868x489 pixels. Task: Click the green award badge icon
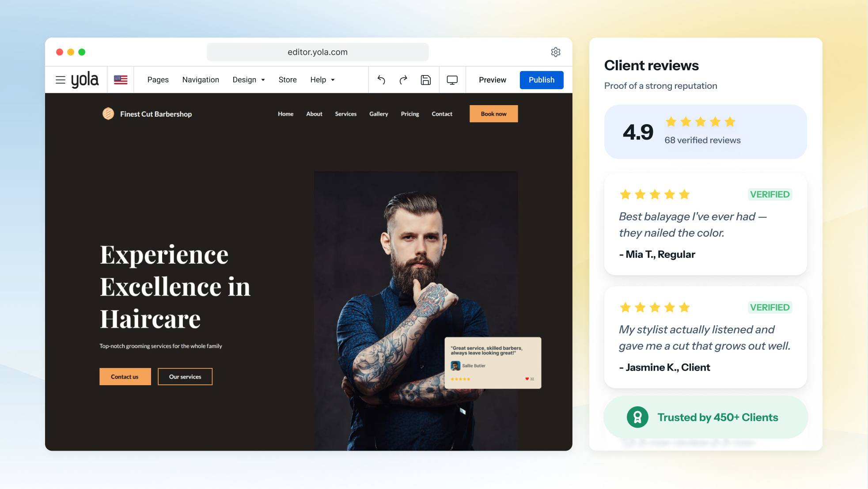tap(637, 417)
